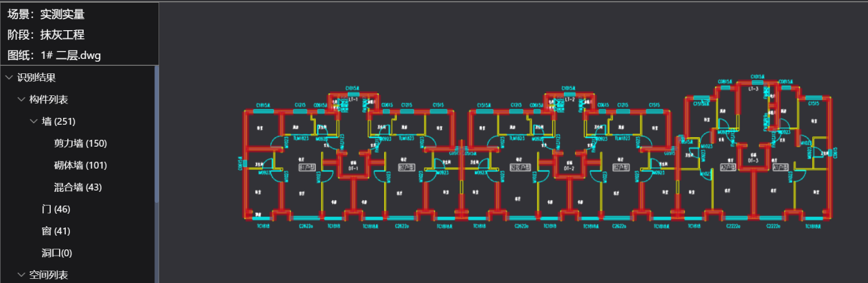Select the 门 (46) component item
Image resolution: width=868 pixels, height=283 pixels.
(x=56, y=209)
